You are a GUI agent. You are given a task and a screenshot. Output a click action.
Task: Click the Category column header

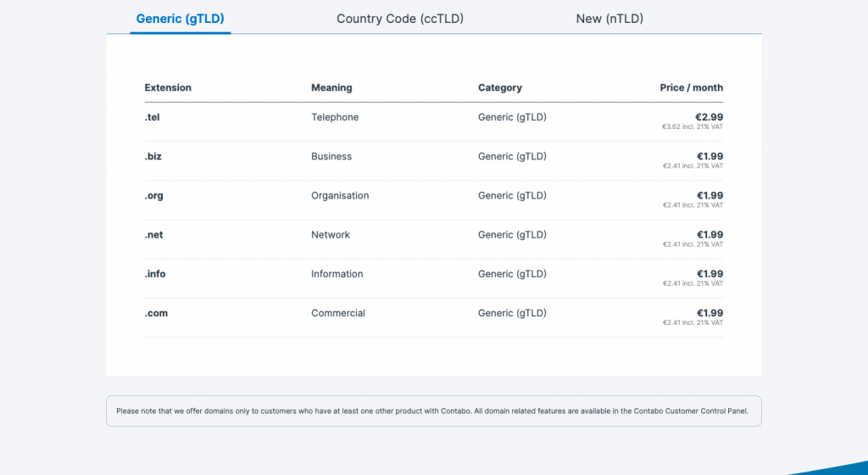(500, 87)
